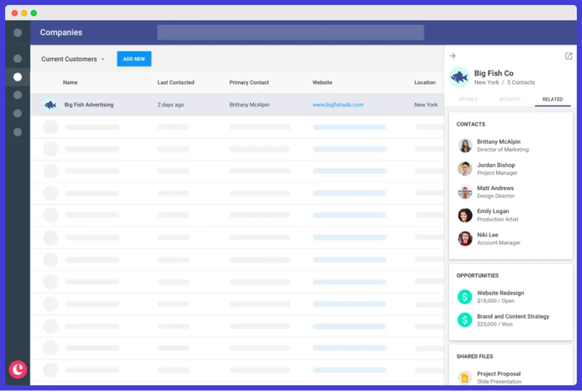Click the Project Proposal slides file icon

(x=465, y=378)
